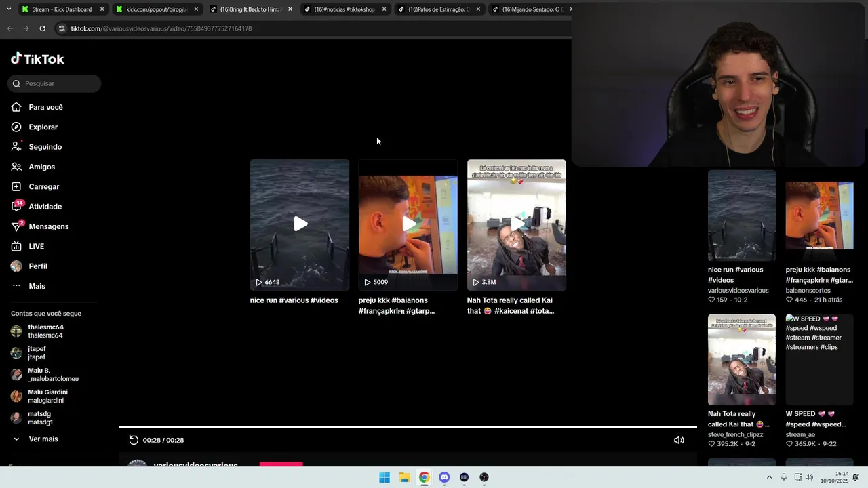Switch to Mijando Sentado tab

click(532, 9)
